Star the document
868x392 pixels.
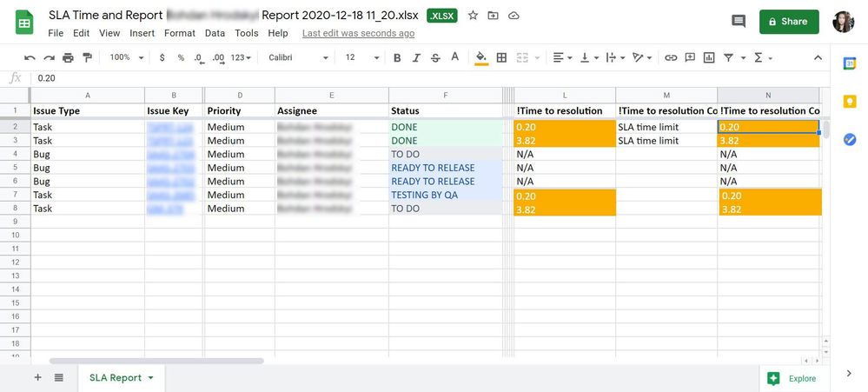tap(473, 16)
